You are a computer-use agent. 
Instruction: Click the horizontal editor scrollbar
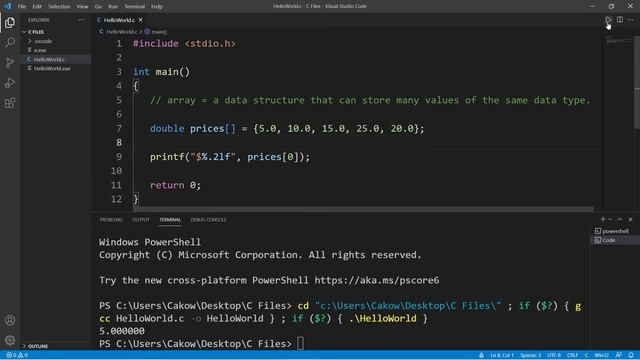click(x=363, y=209)
